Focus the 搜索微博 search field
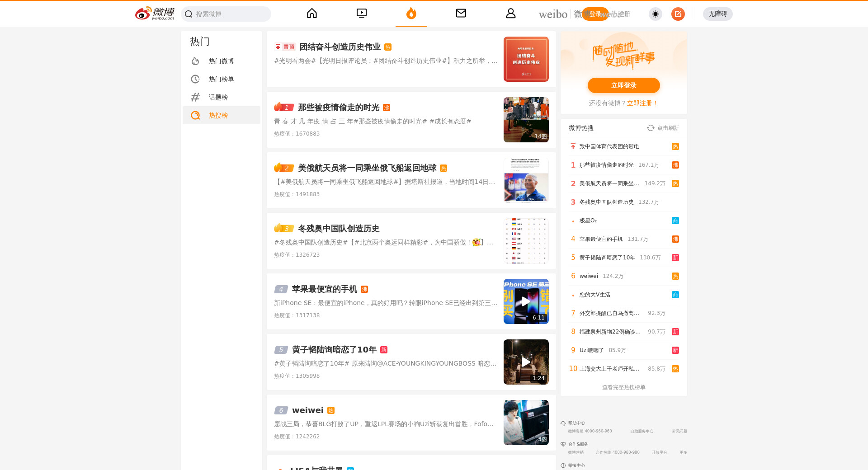Viewport: 868px width, 470px height. [226, 14]
